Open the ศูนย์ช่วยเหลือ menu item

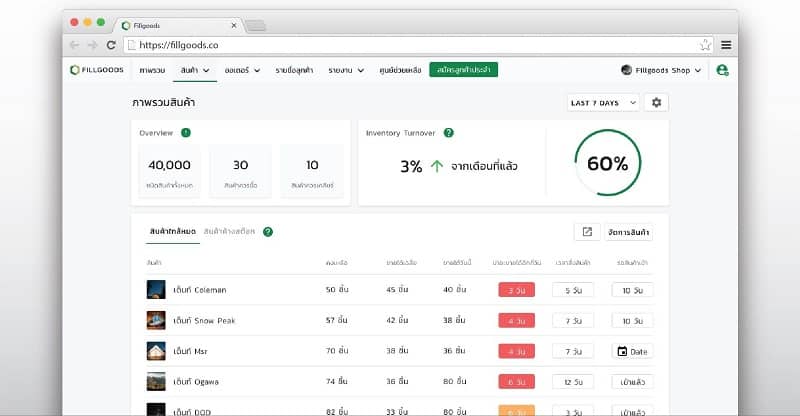(401, 70)
